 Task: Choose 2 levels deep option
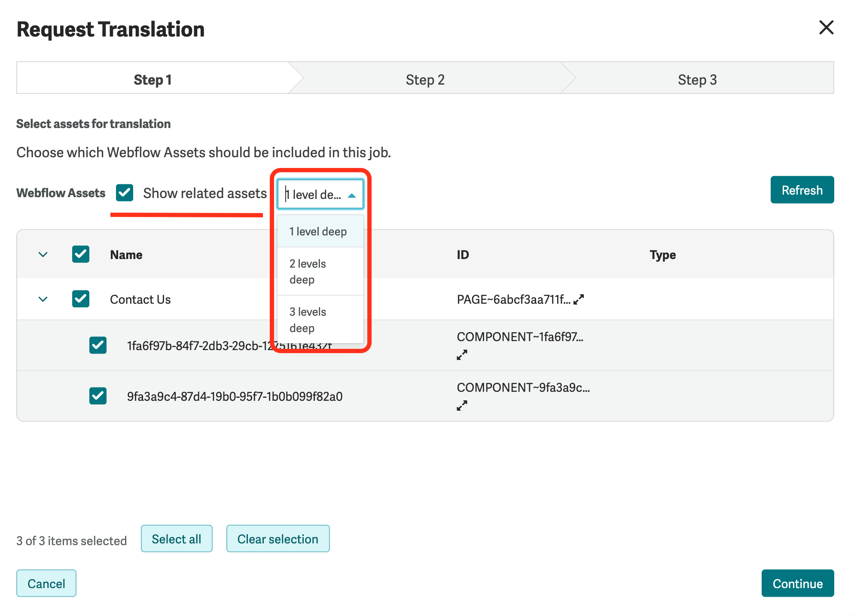pyautogui.click(x=320, y=271)
